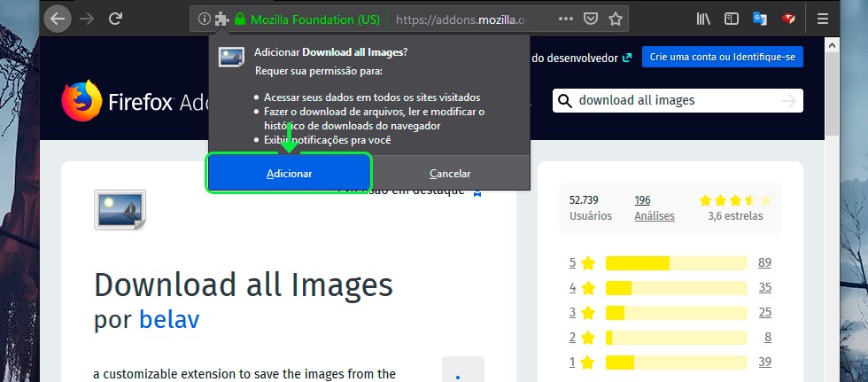
Task: Toggle the sidebar view icon
Action: (x=732, y=19)
